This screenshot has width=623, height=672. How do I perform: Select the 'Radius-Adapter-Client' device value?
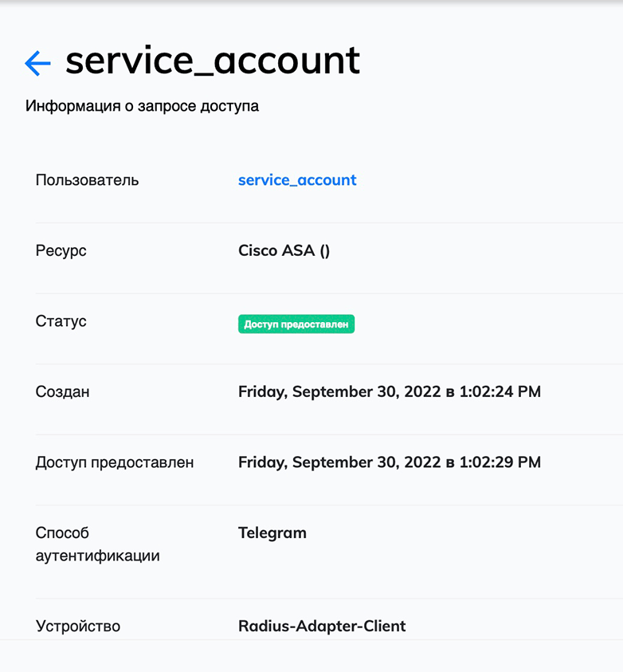pos(322,626)
